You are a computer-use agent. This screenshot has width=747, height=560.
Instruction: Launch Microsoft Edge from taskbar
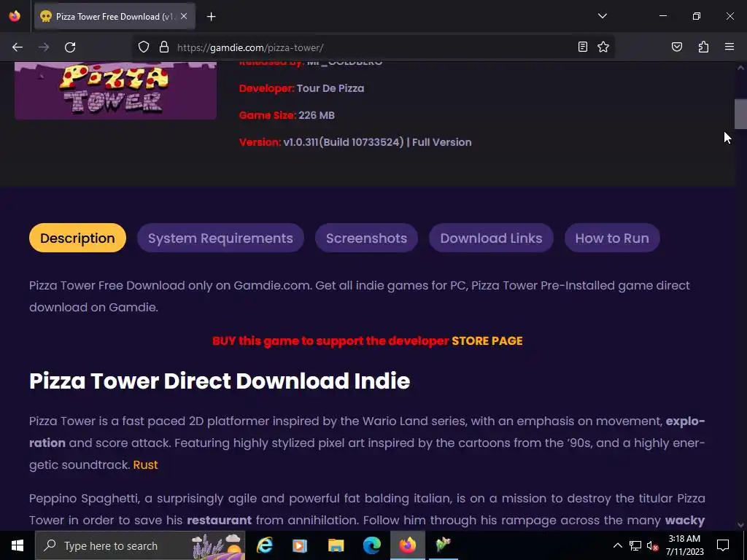click(372, 545)
